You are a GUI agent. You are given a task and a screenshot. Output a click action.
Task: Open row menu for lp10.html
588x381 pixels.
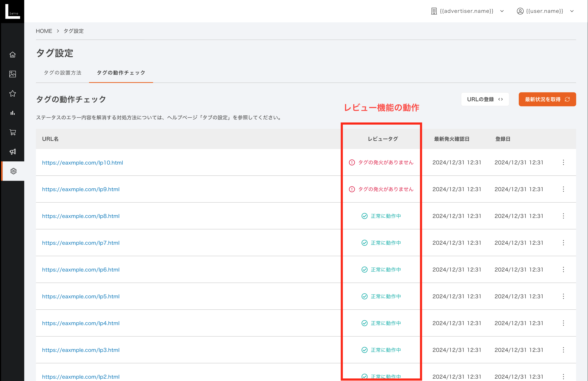[563, 162]
